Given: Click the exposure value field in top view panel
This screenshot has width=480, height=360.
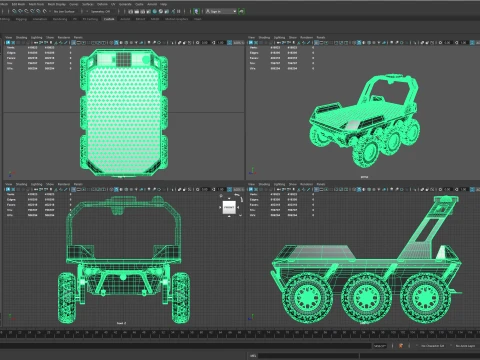Looking at the screenshot, I should click(205, 43).
